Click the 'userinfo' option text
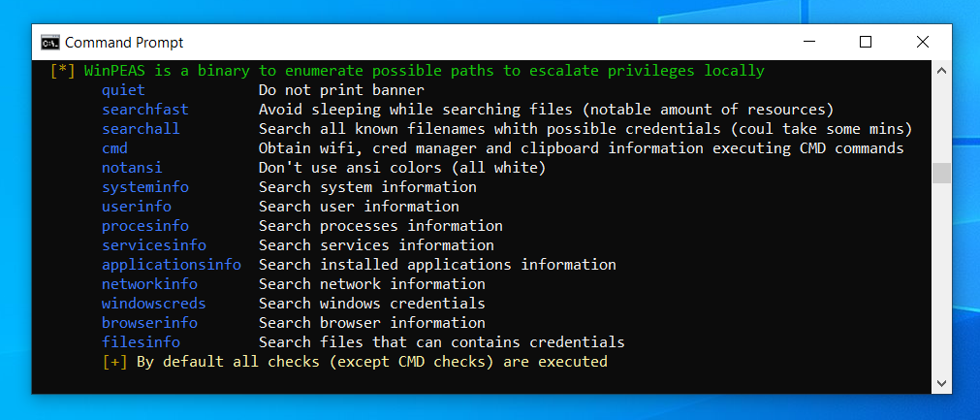The width and height of the screenshot is (980, 420). pyautogui.click(x=137, y=207)
